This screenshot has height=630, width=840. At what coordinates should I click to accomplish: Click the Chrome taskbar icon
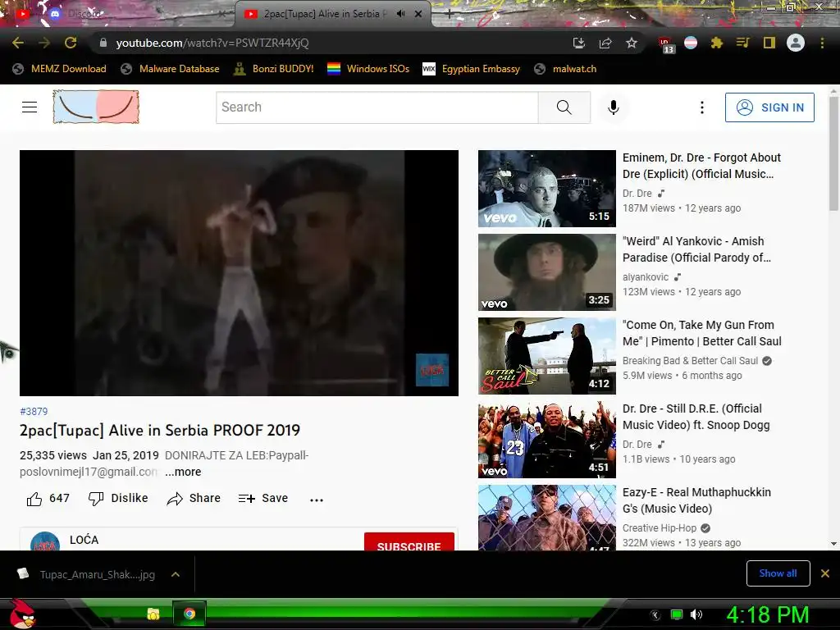click(189, 614)
